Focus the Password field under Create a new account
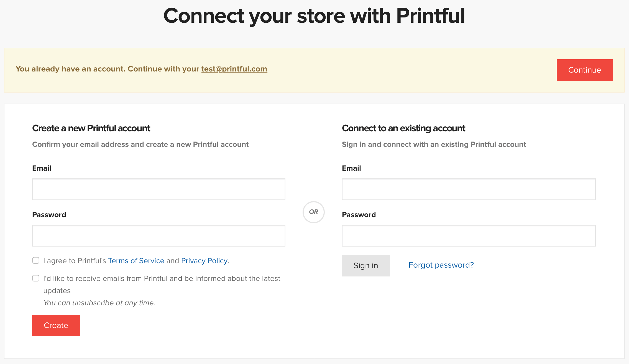Screen dimensions: 629x364 pyautogui.click(x=159, y=236)
